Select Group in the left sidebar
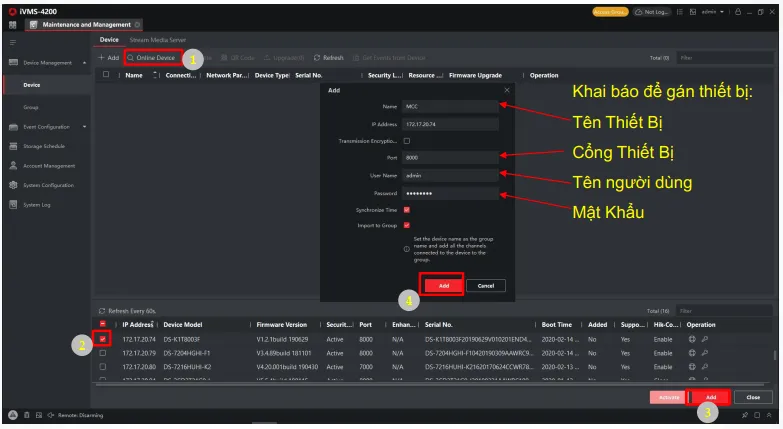 tap(31, 107)
